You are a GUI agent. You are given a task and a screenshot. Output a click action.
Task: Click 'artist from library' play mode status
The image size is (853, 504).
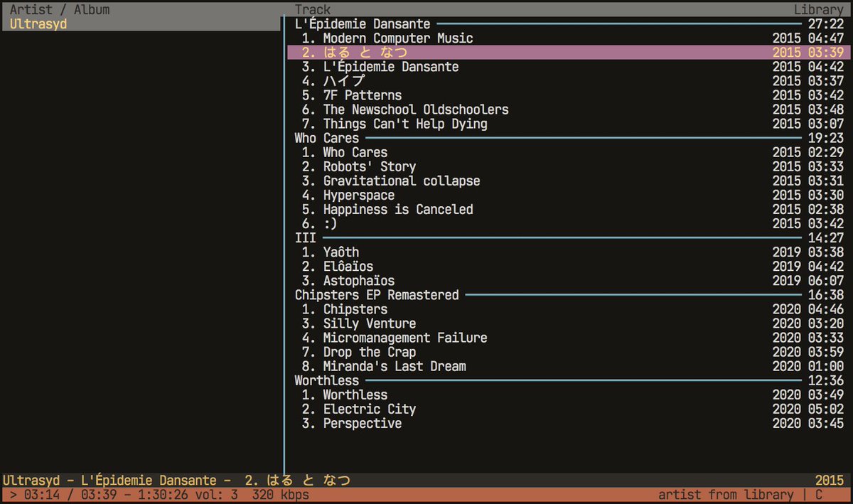pos(726,495)
